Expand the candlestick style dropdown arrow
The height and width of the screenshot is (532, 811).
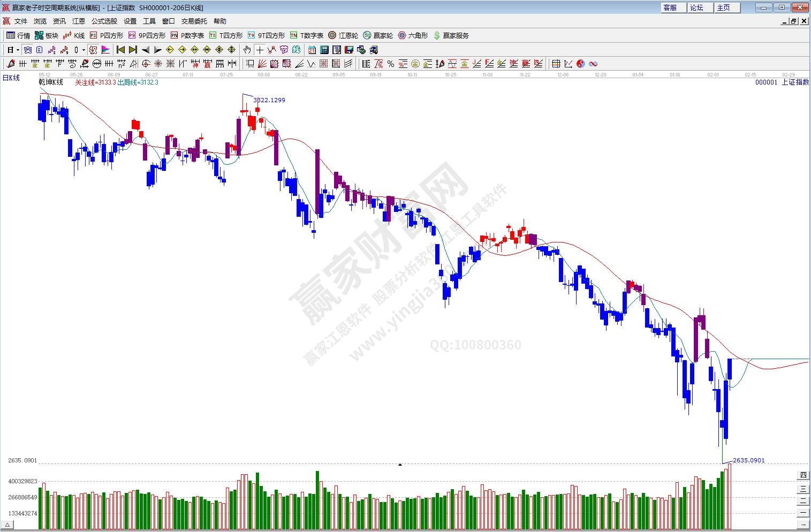tap(84, 50)
